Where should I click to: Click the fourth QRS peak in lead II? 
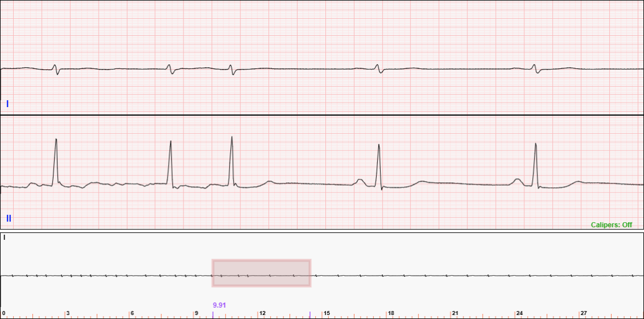click(x=378, y=146)
